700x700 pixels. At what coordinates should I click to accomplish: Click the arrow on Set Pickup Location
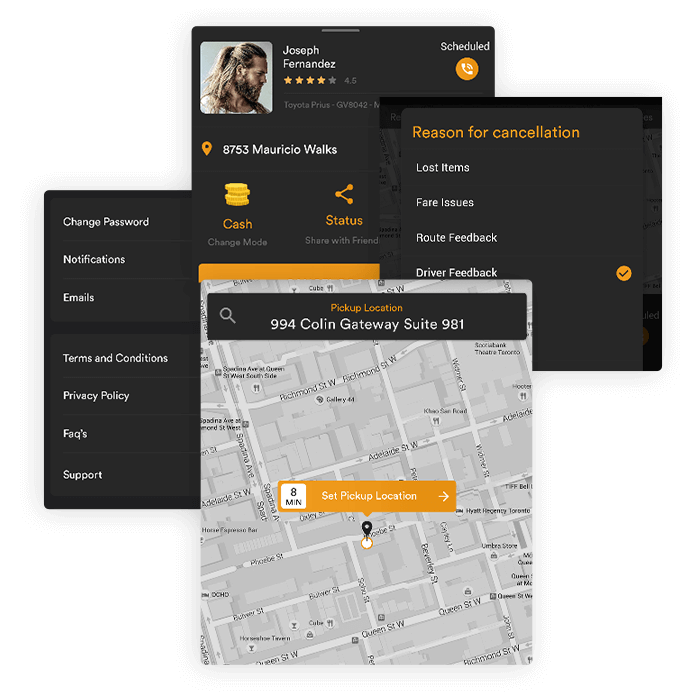443,496
